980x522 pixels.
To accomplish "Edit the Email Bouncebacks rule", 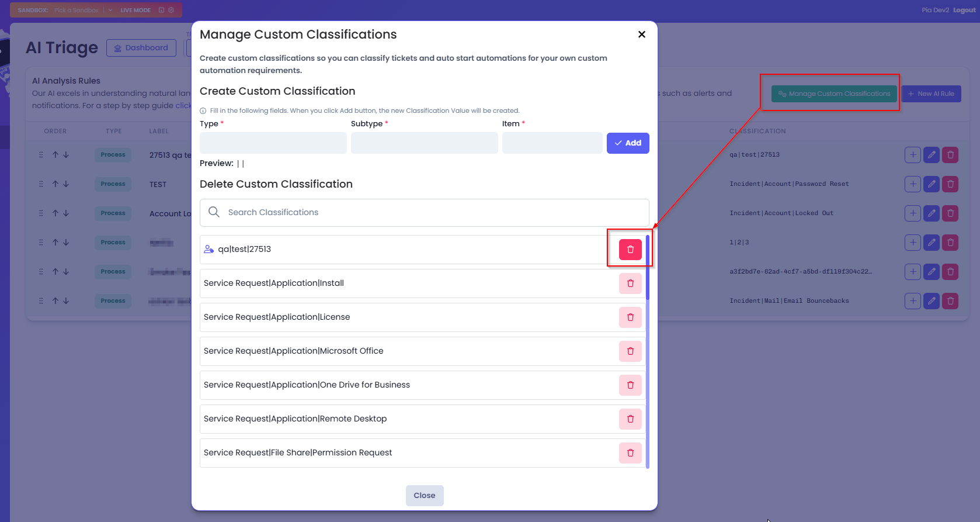I will point(932,301).
